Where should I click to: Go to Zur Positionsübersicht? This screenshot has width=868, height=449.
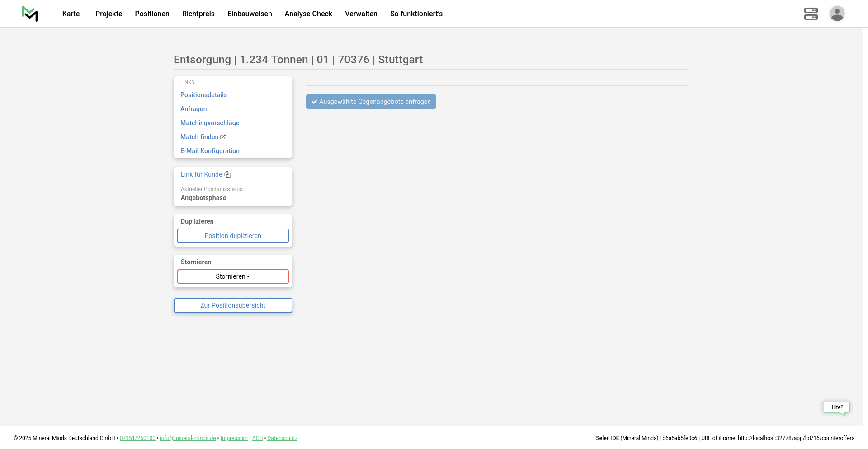tap(233, 305)
